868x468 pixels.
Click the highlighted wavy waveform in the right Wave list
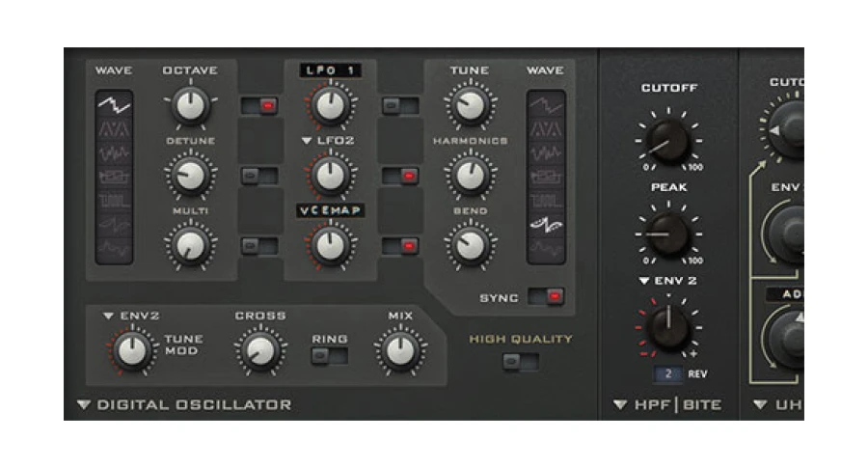(546, 224)
